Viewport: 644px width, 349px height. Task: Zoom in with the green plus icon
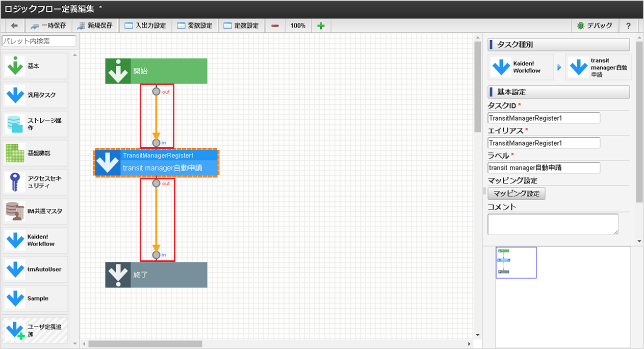point(321,25)
